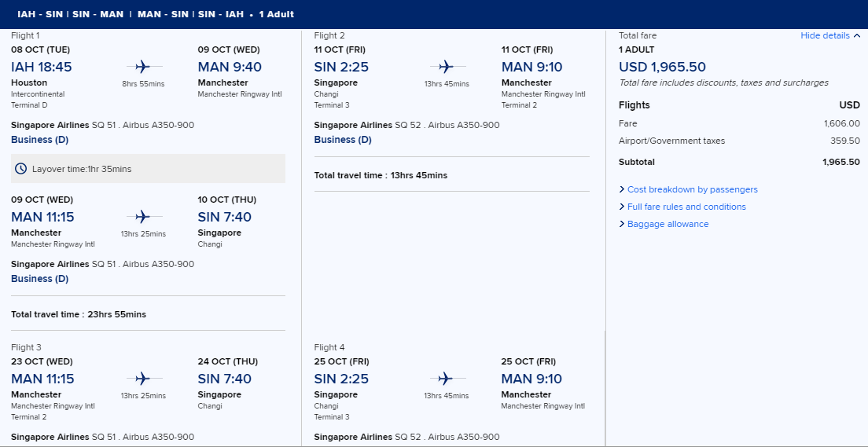Image resolution: width=868 pixels, height=447 pixels.
Task: Click the Hide details link
Action: 825,35
